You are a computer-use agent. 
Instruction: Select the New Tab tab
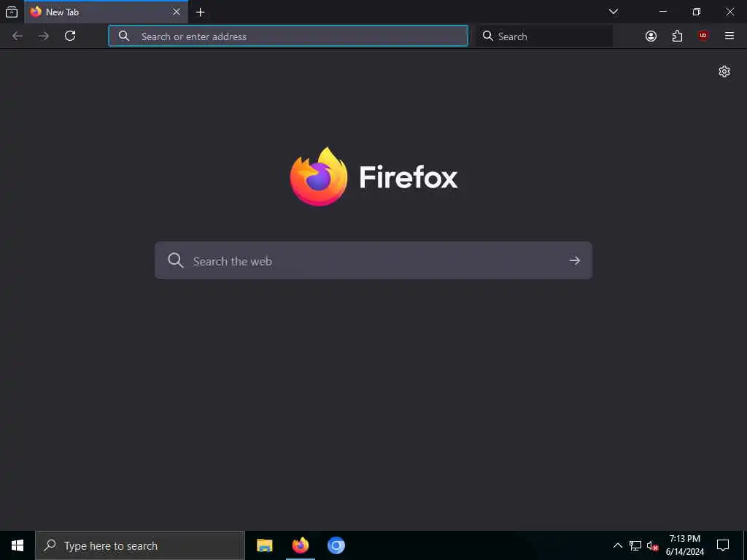click(107, 12)
